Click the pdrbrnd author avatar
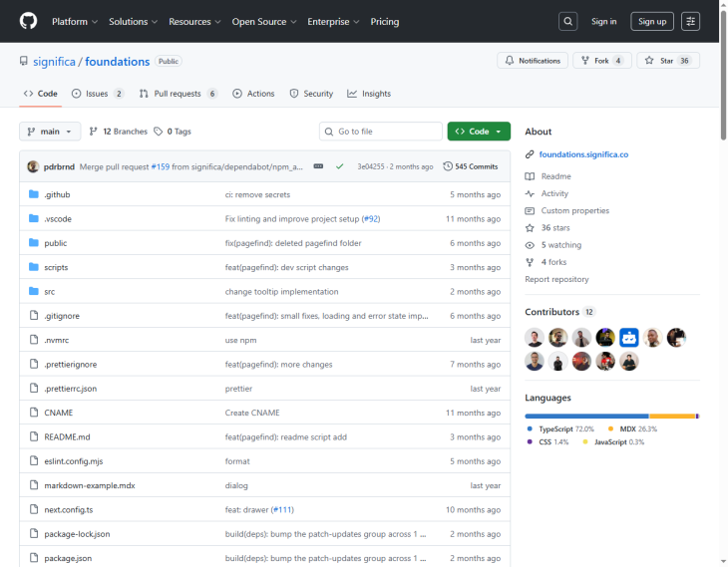 [33, 166]
